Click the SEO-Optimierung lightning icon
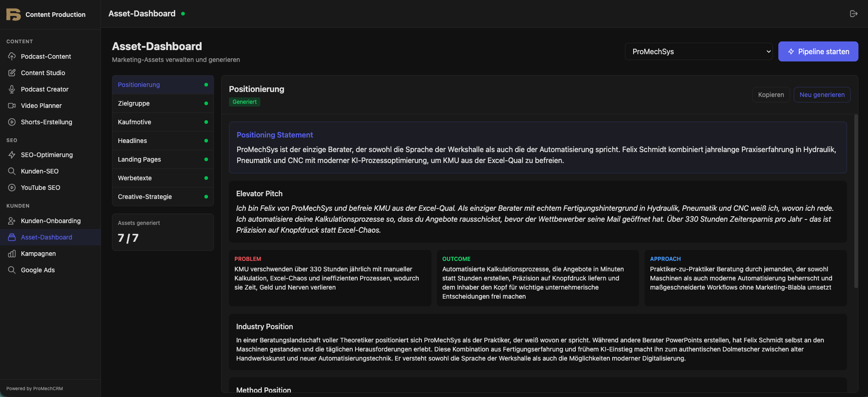Viewport: 868px width, 397px height. coord(12,155)
